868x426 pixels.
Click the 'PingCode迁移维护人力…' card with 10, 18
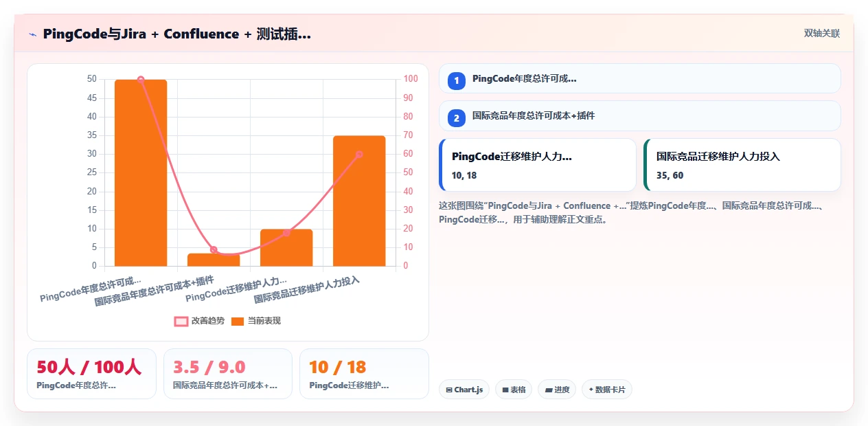(x=538, y=165)
